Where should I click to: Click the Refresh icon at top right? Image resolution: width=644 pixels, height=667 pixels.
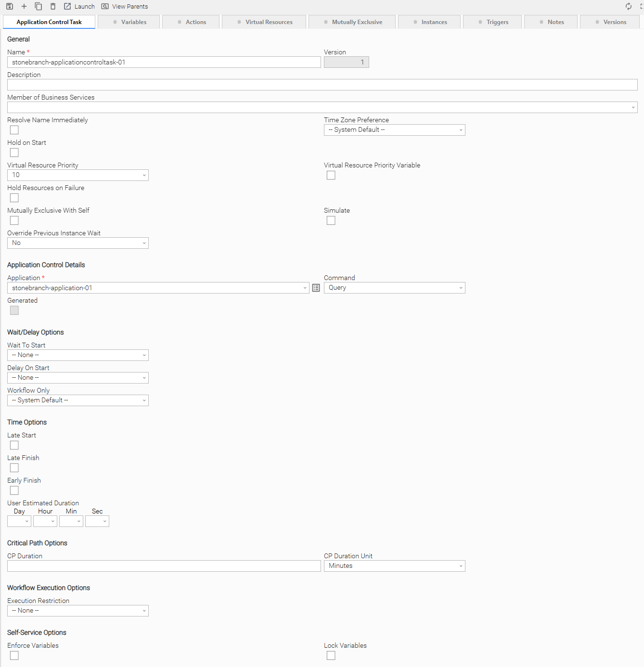pos(629,6)
